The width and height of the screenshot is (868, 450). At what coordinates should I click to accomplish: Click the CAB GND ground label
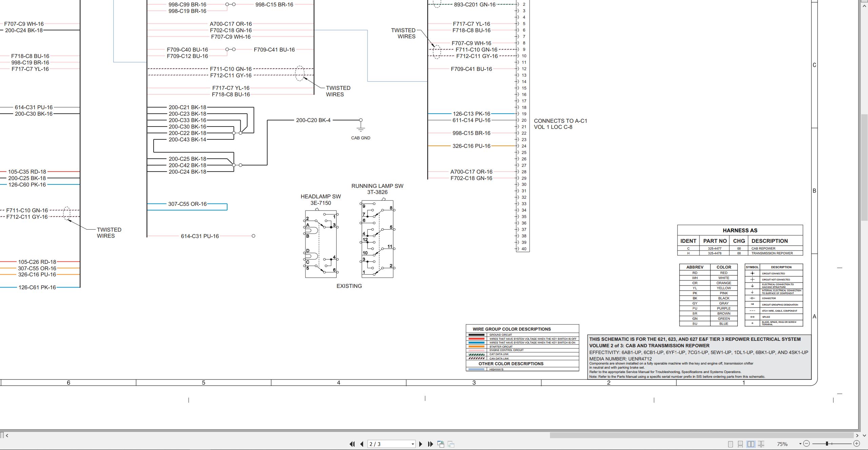360,138
